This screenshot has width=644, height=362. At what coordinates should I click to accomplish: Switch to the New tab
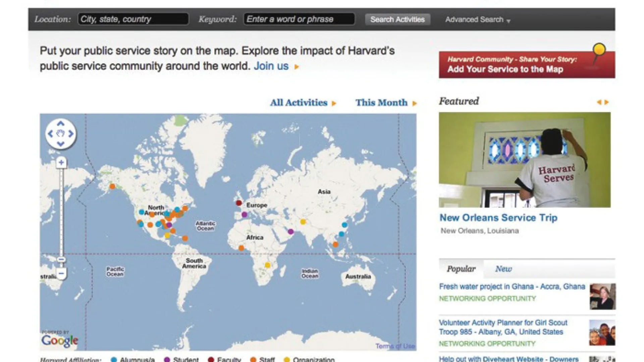pos(503,269)
